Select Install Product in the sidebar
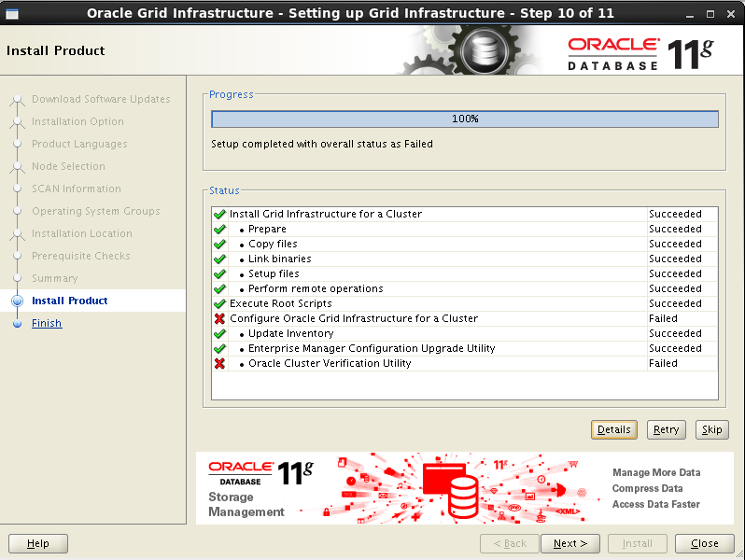Viewport: 745px width, 560px height. (69, 301)
